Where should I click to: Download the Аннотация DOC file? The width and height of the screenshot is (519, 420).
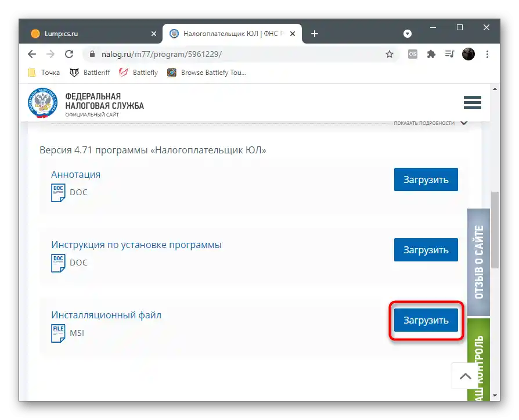(426, 180)
